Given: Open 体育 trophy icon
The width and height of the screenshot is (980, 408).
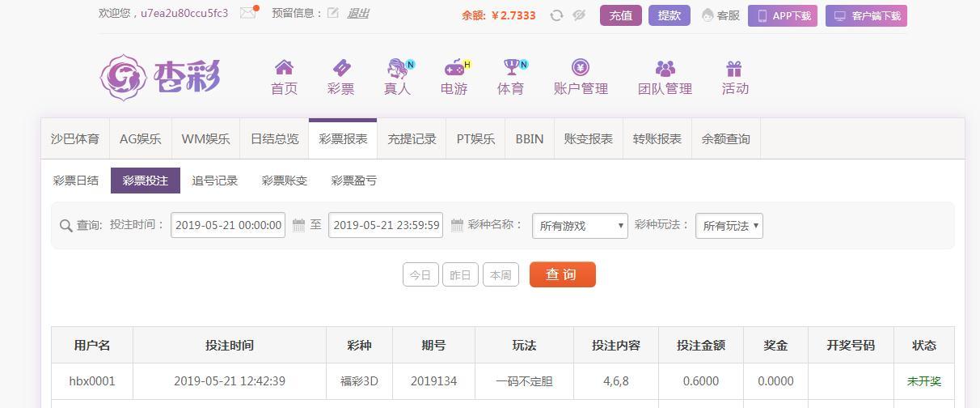Looking at the screenshot, I should 511,67.
